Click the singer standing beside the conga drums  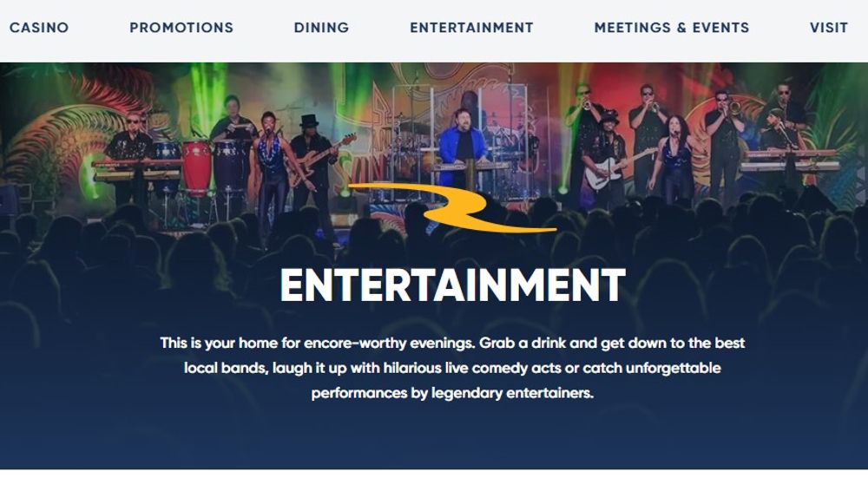(x=271, y=166)
